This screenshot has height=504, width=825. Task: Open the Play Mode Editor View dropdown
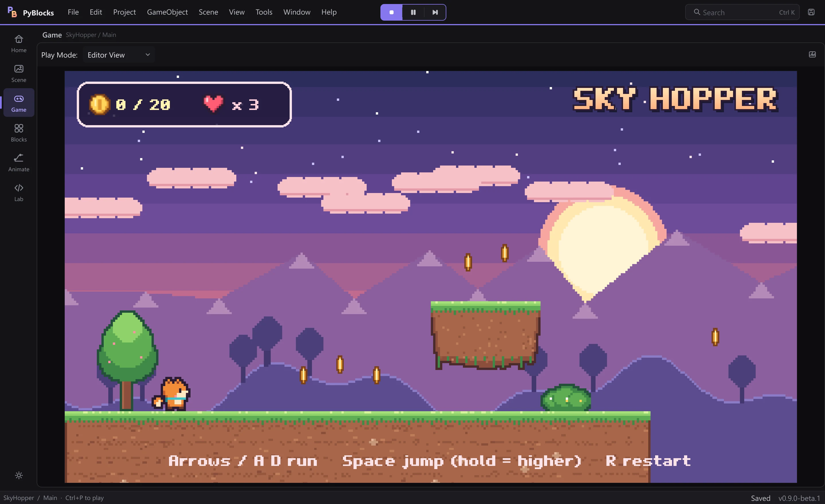point(119,55)
